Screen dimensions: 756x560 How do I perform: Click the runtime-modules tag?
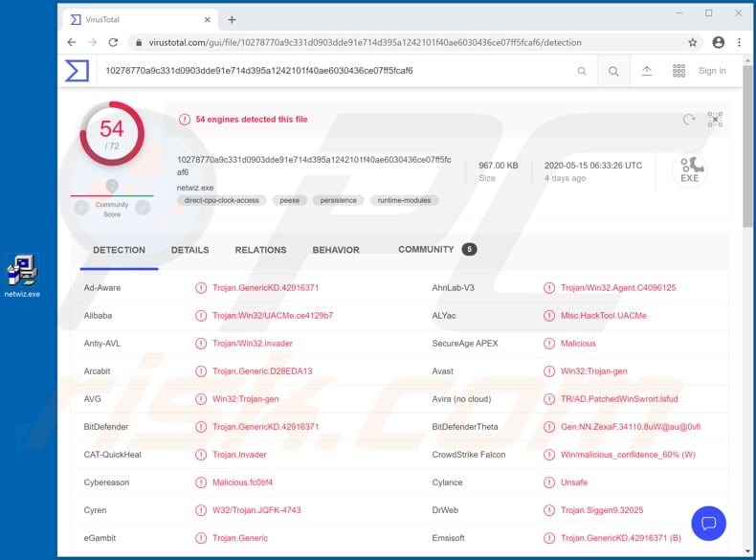point(404,200)
